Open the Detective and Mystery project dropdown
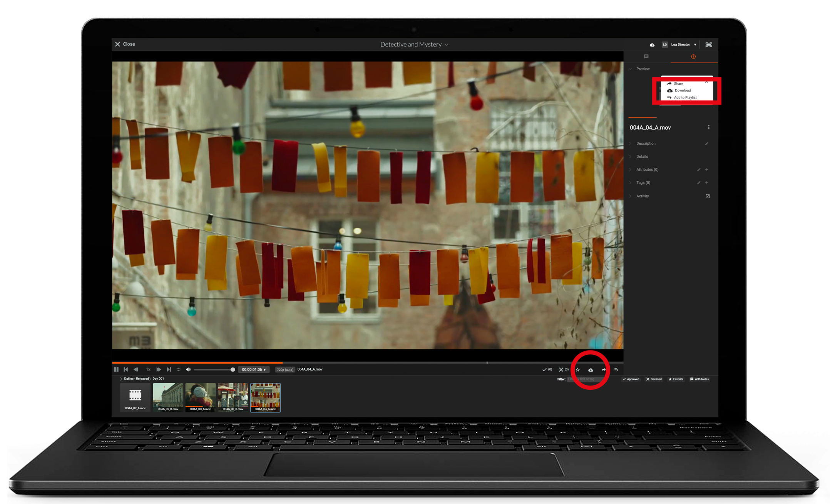Viewport: 830px width, 504px height. 414,45
